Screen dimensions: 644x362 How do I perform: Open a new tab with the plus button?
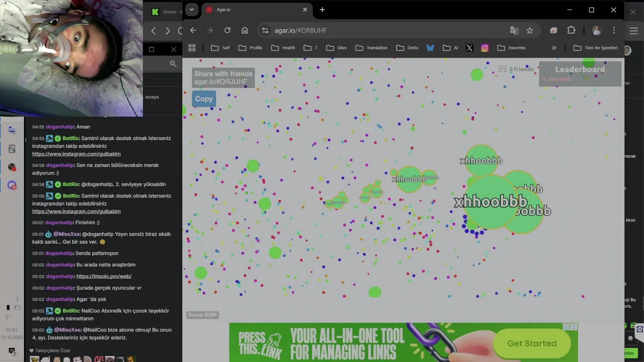[322, 10]
